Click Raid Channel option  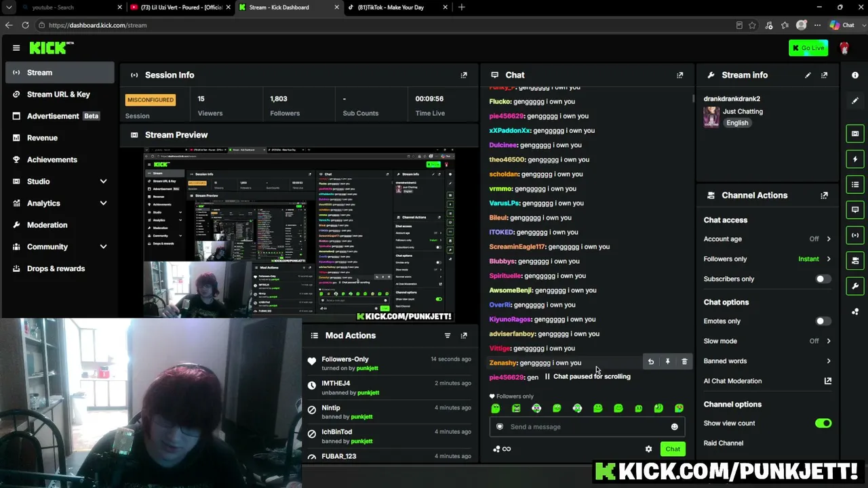(x=724, y=443)
